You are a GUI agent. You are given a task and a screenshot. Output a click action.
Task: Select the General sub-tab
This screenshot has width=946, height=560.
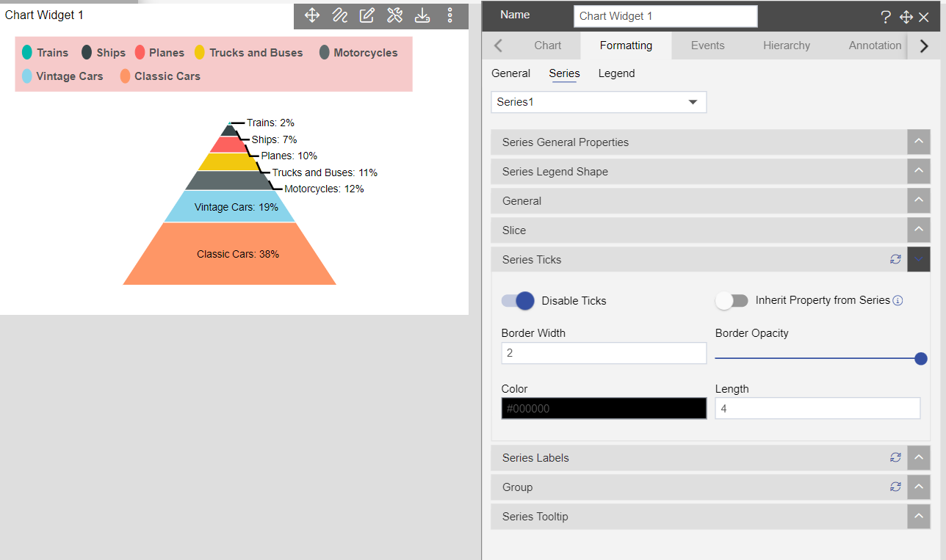510,73
